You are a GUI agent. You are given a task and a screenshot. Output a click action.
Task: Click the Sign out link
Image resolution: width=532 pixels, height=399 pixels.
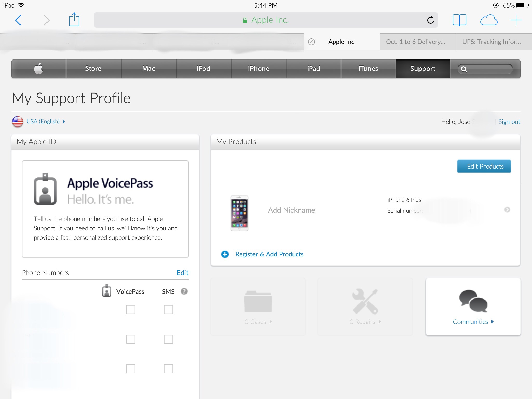[509, 122]
